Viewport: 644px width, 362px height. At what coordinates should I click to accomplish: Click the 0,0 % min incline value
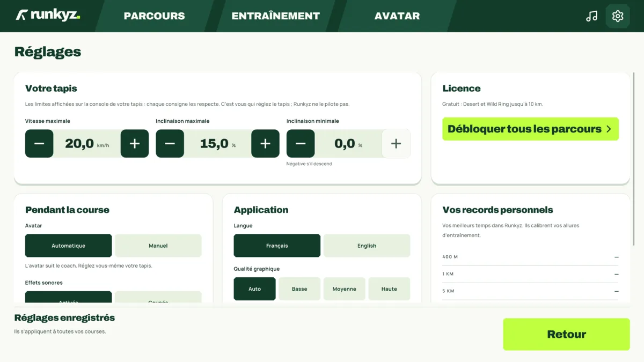348,144
